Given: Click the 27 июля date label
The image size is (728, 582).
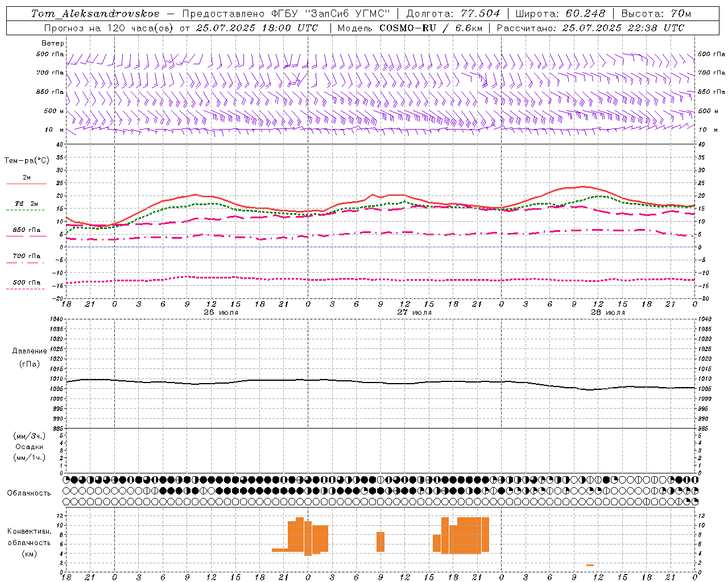Looking at the screenshot, I should [x=414, y=313].
